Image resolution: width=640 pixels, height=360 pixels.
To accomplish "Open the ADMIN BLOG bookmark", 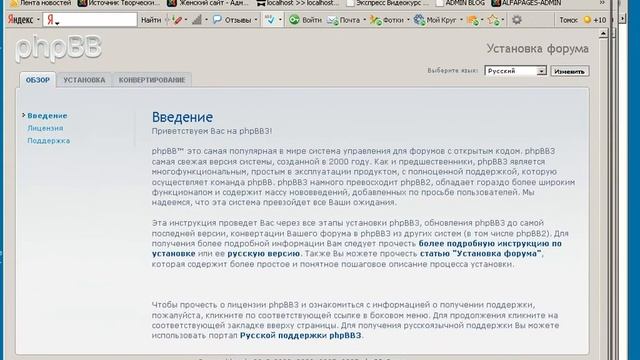I will coord(460,3).
